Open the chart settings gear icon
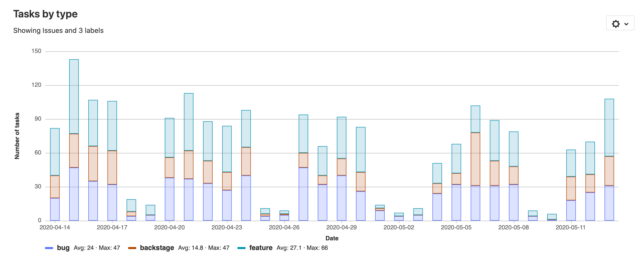This screenshot has height=262, width=644. (616, 24)
